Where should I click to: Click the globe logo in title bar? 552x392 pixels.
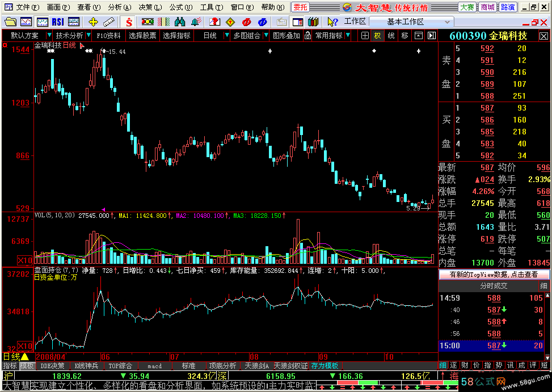coord(347,7)
